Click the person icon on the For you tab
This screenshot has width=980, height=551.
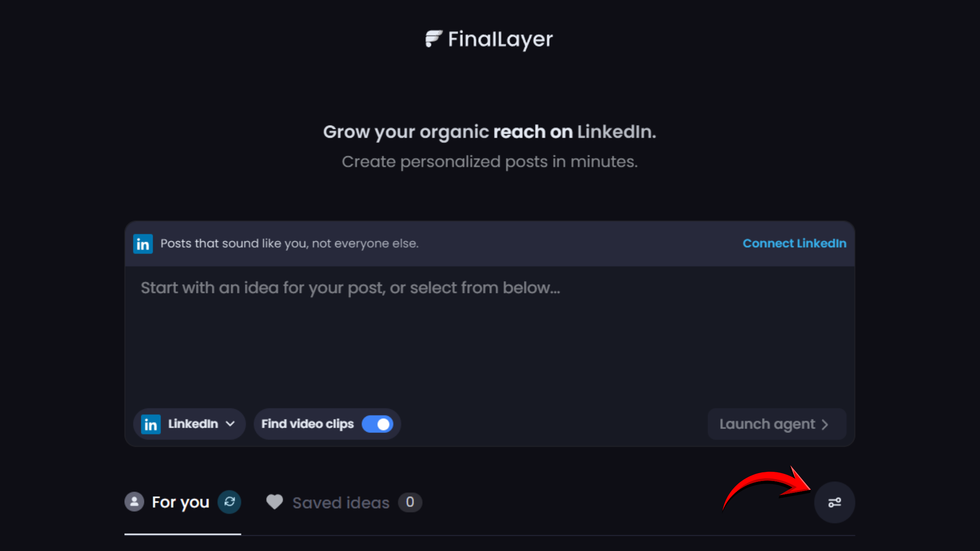coord(134,502)
